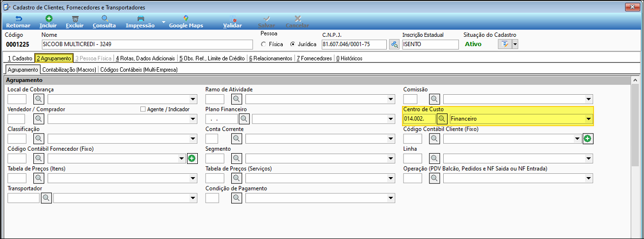Click the Condição de Pagamento search icon
This screenshot has width=644, height=239.
point(237,198)
